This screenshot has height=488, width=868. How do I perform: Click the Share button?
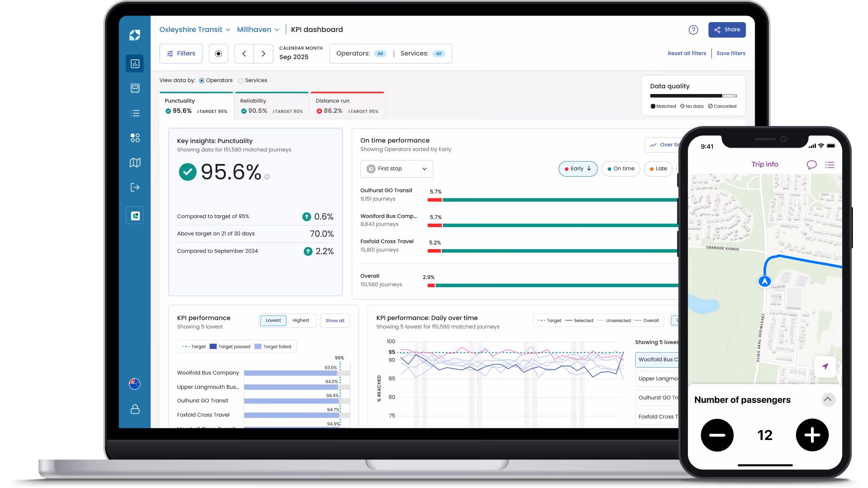727,30
